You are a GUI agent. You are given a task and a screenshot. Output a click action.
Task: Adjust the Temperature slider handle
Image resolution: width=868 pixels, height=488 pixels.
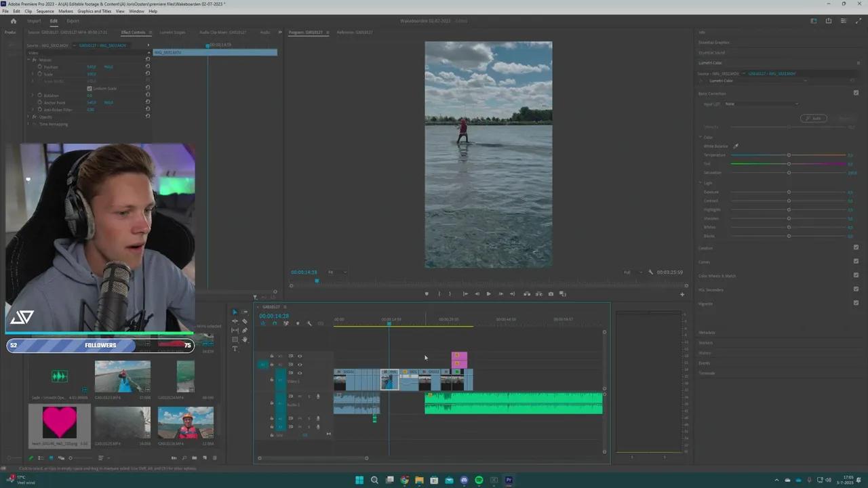click(789, 155)
